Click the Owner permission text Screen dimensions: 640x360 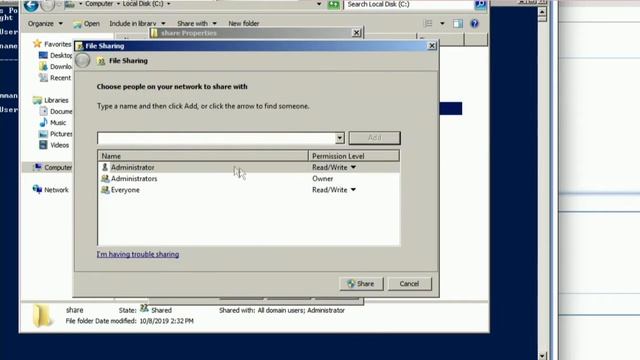[x=322, y=178]
